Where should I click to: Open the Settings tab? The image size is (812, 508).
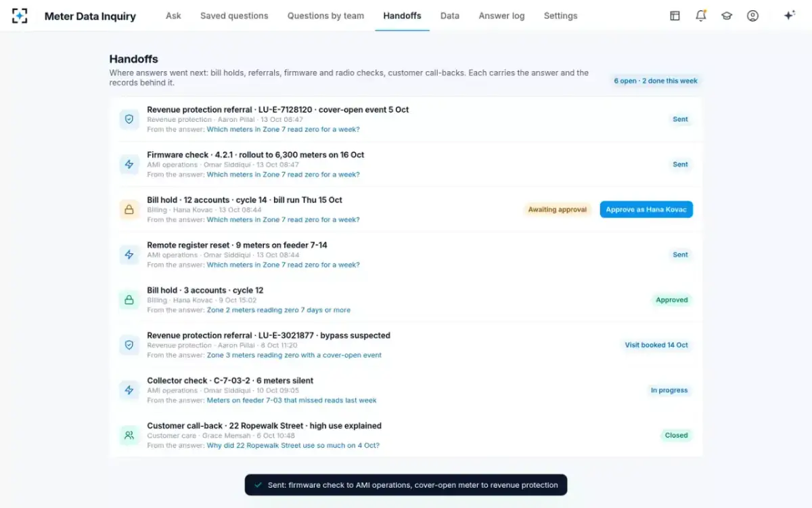[560, 16]
